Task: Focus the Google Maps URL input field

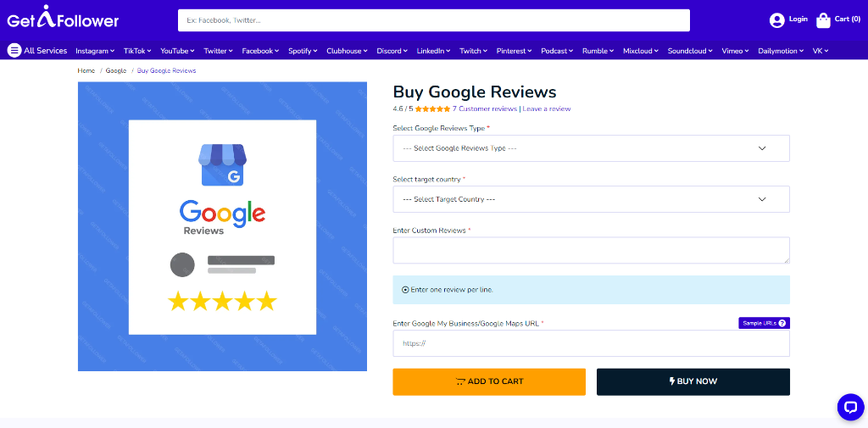Action: tap(591, 343)
